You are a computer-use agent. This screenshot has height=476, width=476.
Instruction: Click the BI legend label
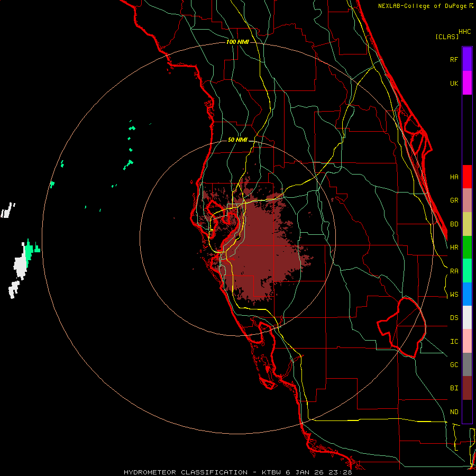point(454,388)
